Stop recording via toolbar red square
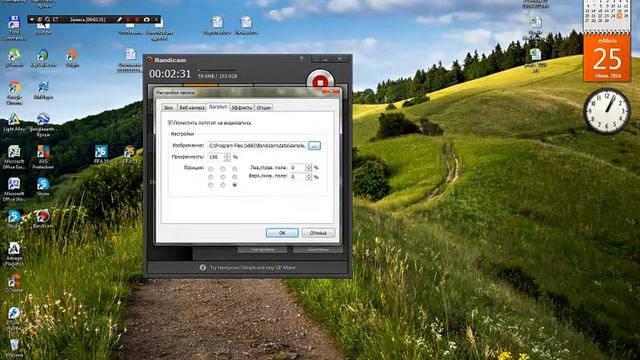Viewport: 640px width, 360px height. pyautogui.click(x=137, y=20)
